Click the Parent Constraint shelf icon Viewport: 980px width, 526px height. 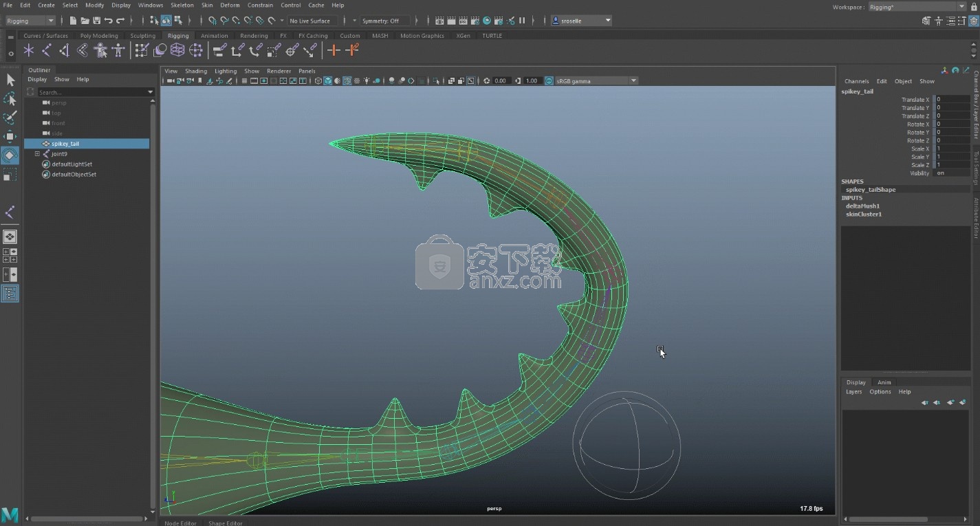click(x=219, y=50)
